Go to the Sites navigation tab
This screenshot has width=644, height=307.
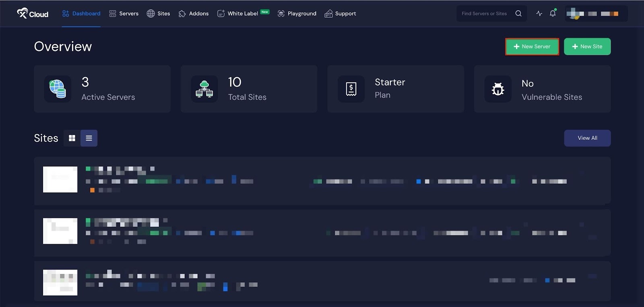[x=158, y=14]
